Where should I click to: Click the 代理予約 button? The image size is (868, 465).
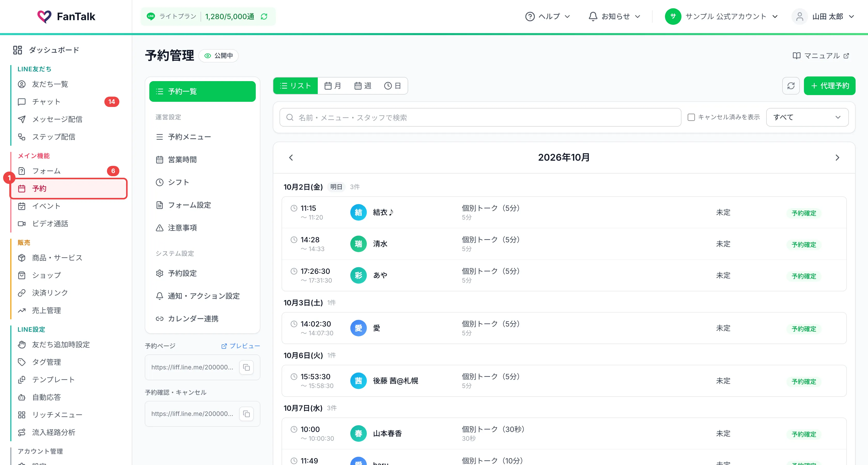click(830, 86)
